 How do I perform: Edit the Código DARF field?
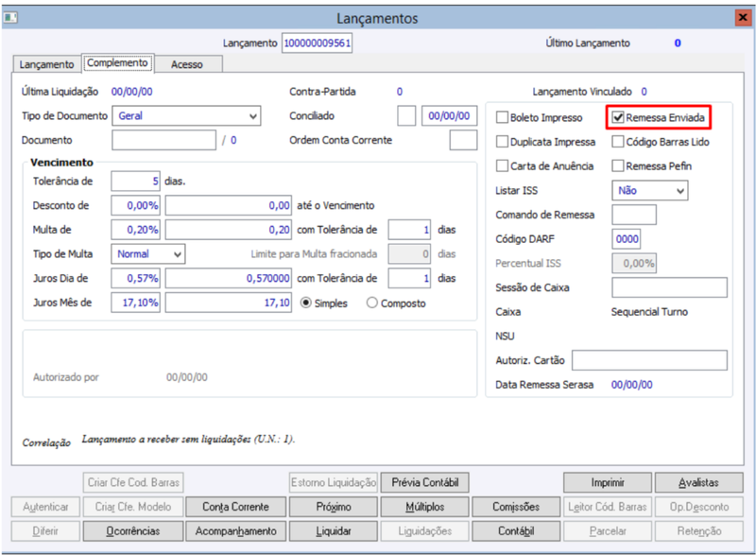[627, 238]
